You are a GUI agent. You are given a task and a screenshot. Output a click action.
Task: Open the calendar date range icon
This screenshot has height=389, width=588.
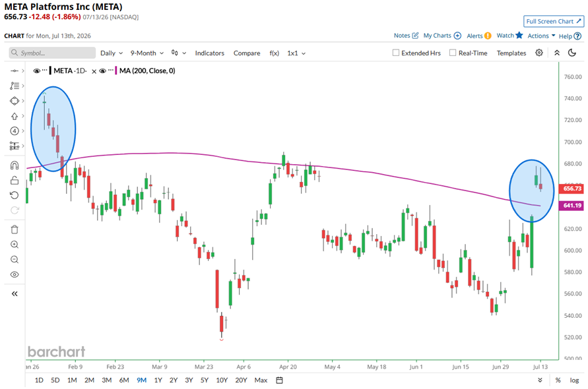[279, 380]
